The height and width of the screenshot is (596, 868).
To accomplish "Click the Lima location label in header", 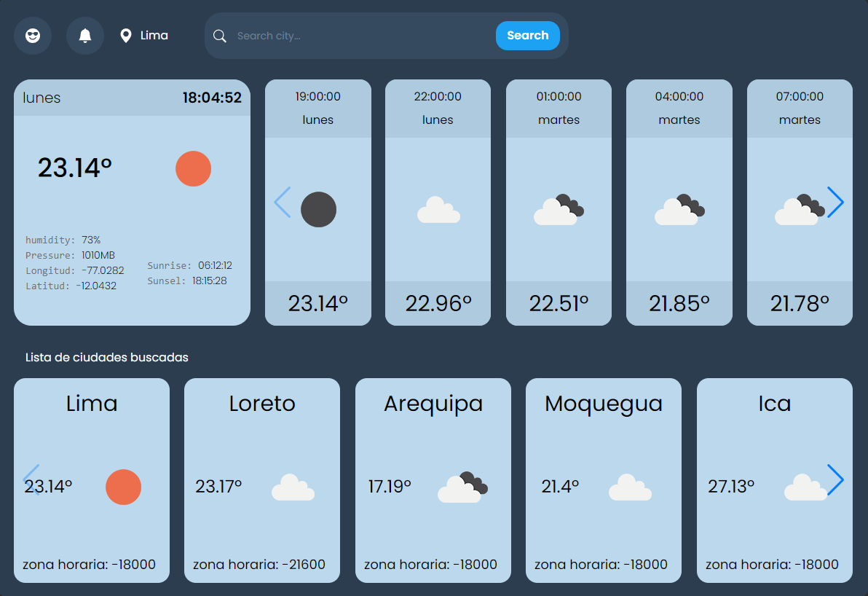I will tap(154, 36).
